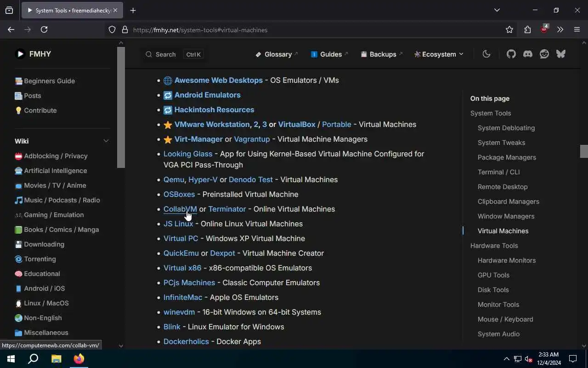The height and width of the screenshot is (368, 588).
Task: Open the Guides nav link
Action: (330, 54)
